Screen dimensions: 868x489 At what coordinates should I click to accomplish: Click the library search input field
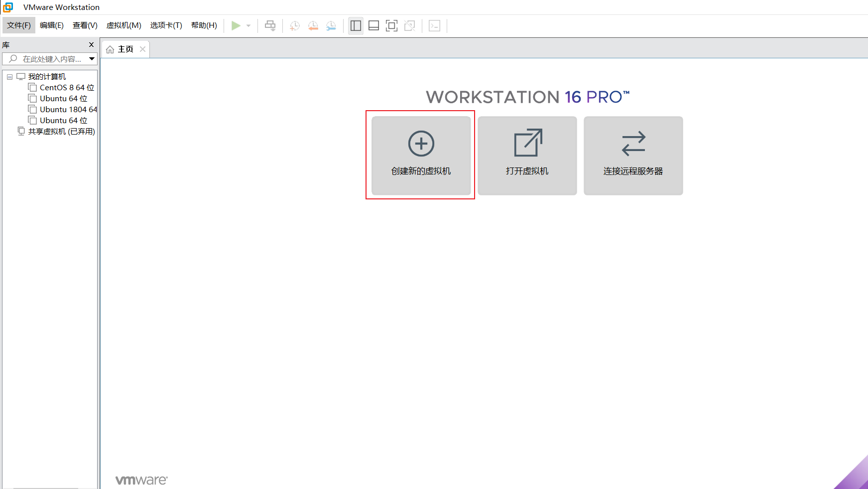tap(46, 59)
